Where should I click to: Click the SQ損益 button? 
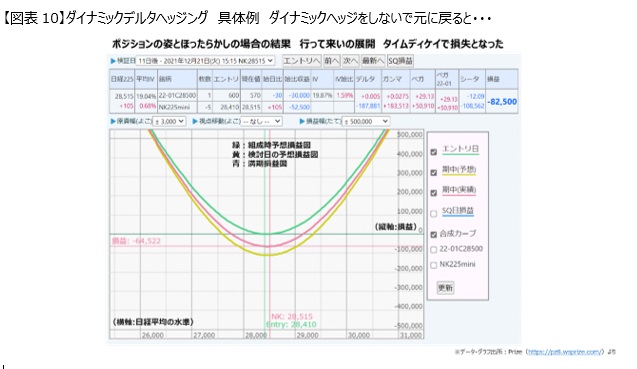400,61
